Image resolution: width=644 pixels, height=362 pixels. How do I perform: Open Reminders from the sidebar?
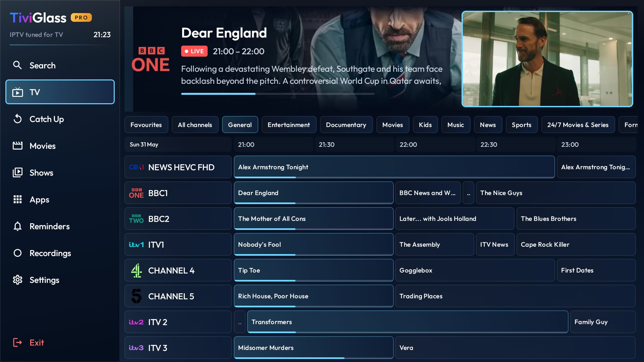point(60,226)
